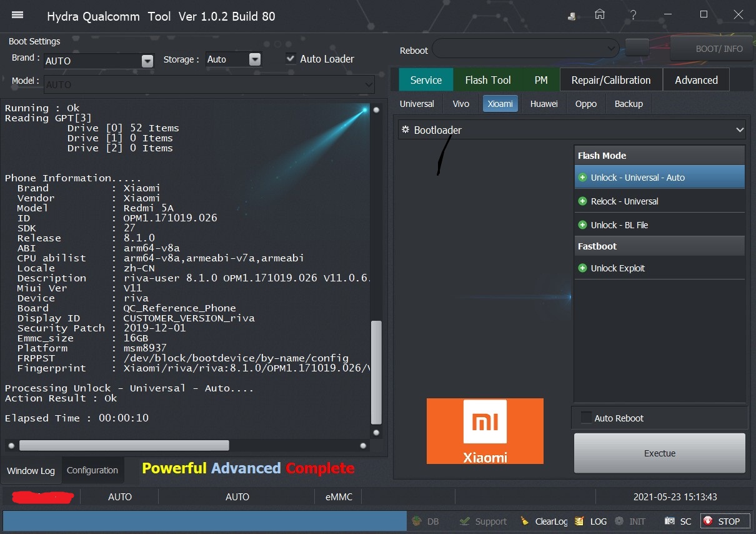Open the Brand dropdown showing AUTO
Screen dimensions: 756x534
point(98,61)
